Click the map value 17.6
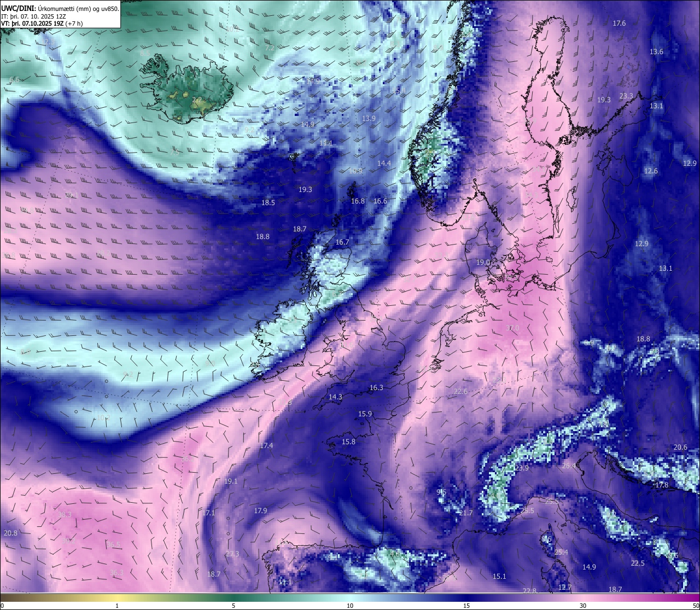Viewport: 700px width, 610px height. (619, 24)
